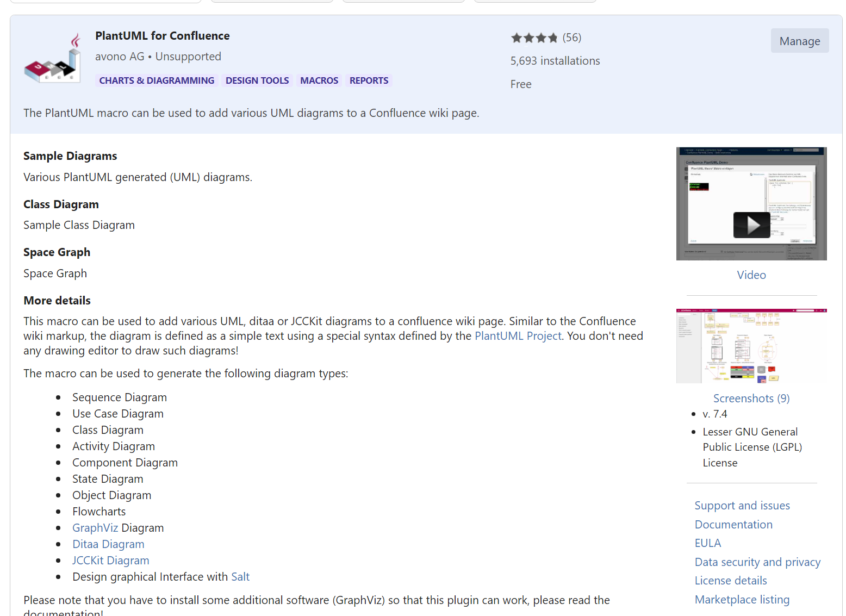The height and width of the screenshot is (616, 846).
Task: Click the v. 7.4 version text
Action: (x=715, y=414)
